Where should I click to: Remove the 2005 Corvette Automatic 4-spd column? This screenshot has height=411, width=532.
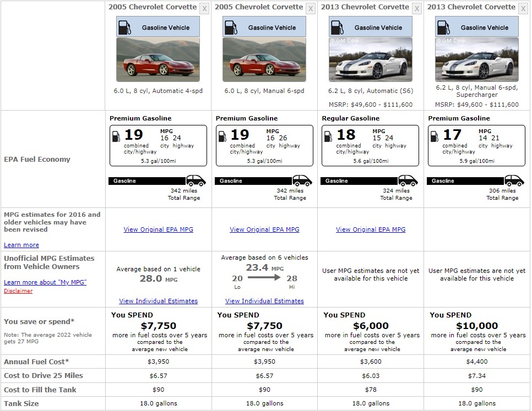pos(204,8)
